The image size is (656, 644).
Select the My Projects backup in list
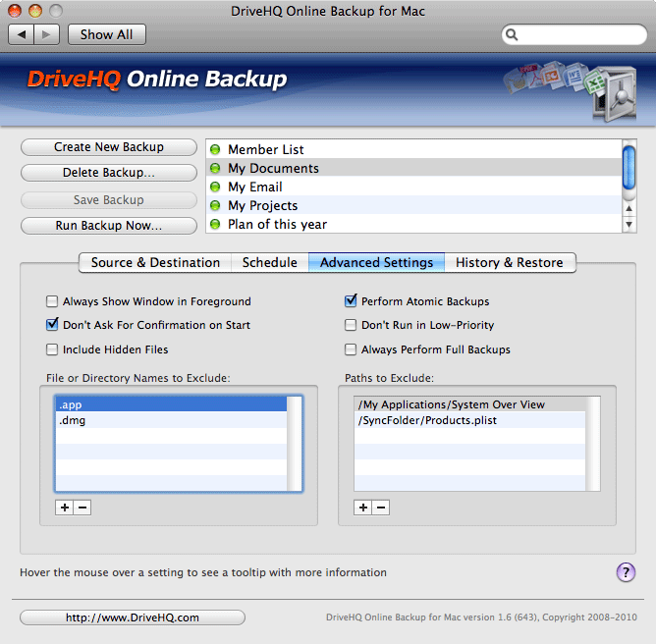point(262,206)
